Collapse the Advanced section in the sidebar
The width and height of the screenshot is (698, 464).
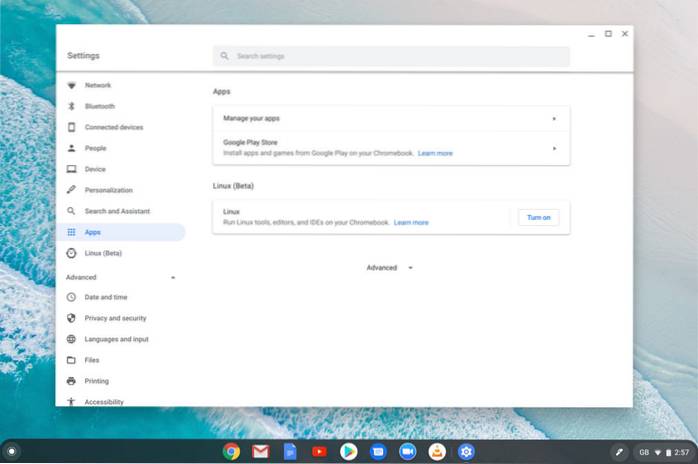172,277
